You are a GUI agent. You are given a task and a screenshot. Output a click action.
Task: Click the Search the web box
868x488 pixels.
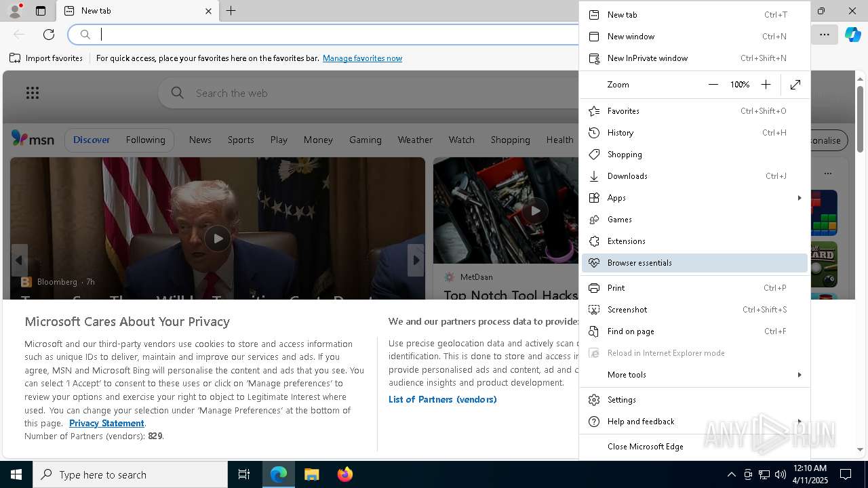click(370, 93)
